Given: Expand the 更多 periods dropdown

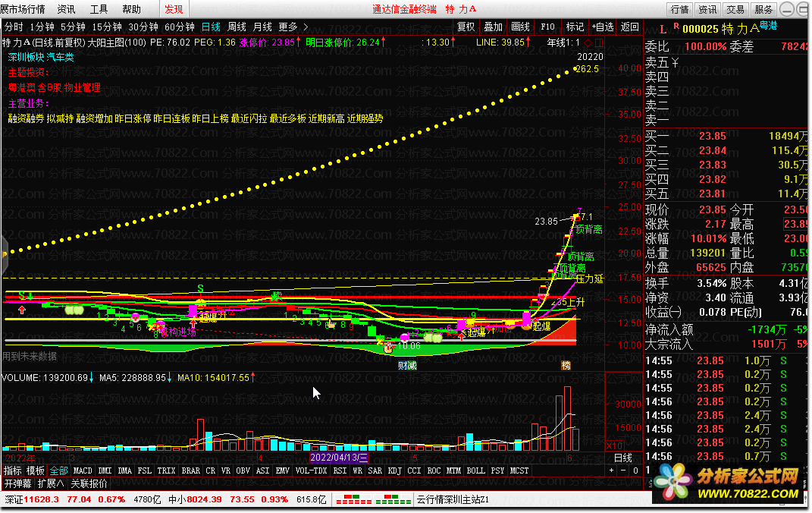Looking at the screenshot, I should click(x=293, y=27).
